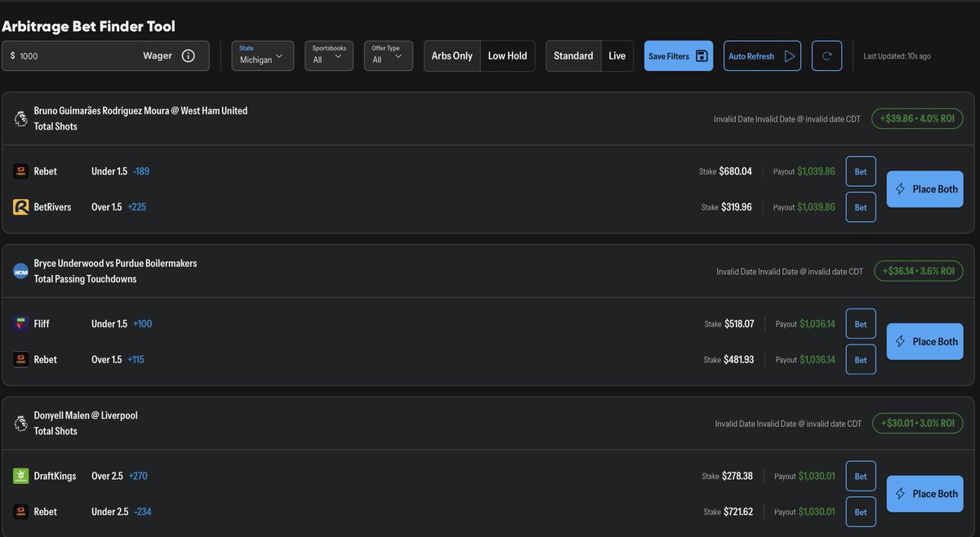Click the Rebet logo on the Over 1.5 +115 row

(x=21, y=359)
